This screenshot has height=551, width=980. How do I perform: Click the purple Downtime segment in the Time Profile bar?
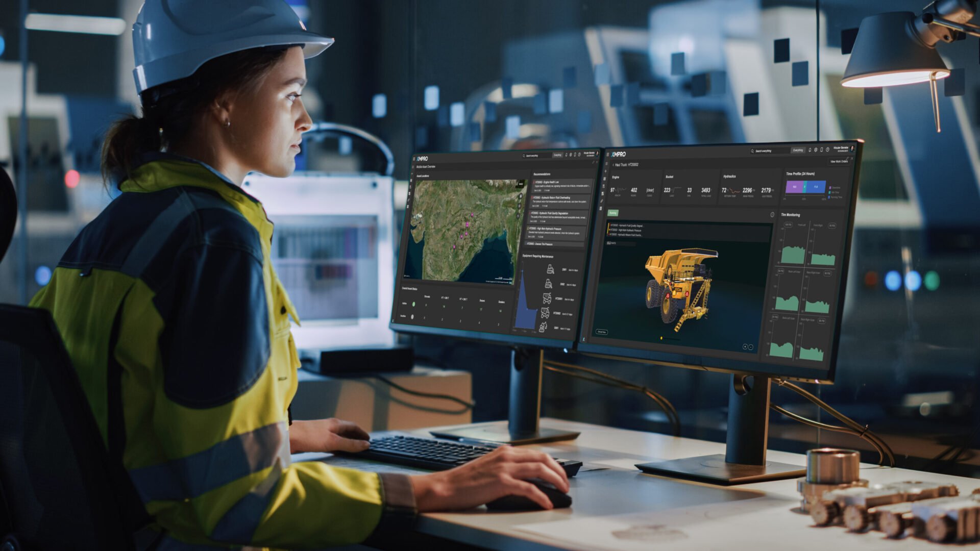794,187
